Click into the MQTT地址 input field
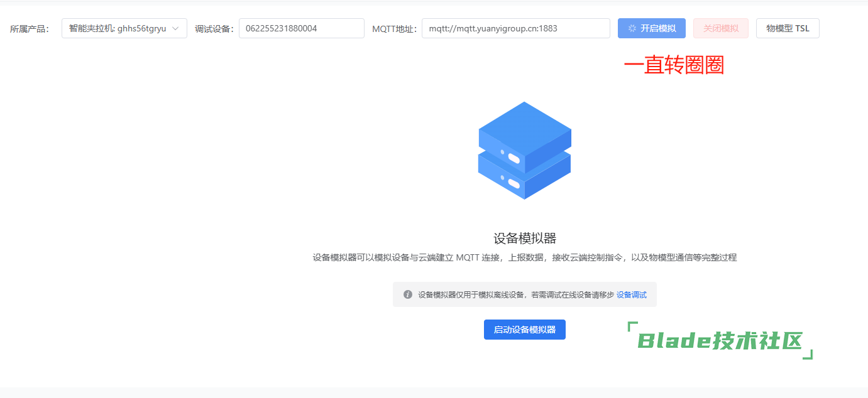 click(515, 28)
